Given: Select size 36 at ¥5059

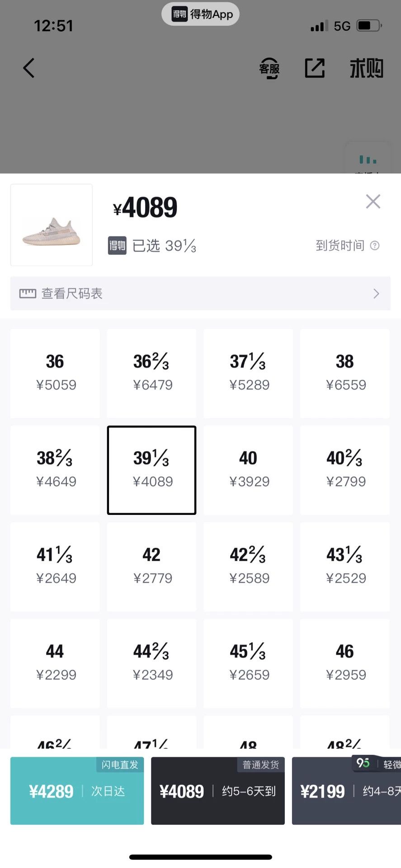Looking at the screenshot, I should [55, 373].
